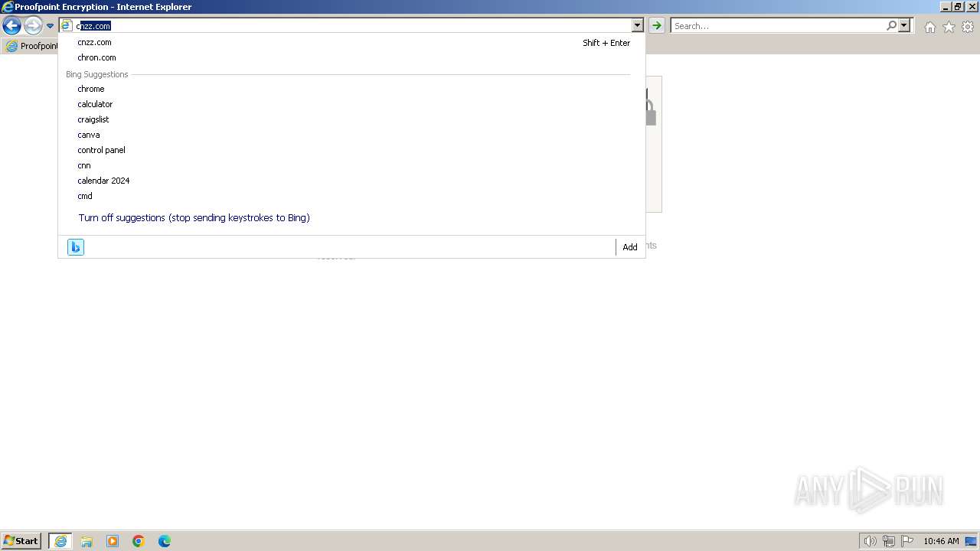Click the network tray icon

click(889, 541)
